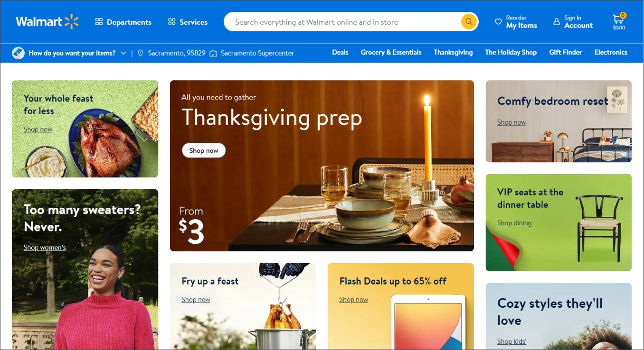Screen dimensions: 644x350
Task: Open the Shop dining link
Action: pyautogui.click(x=514, y=223)
